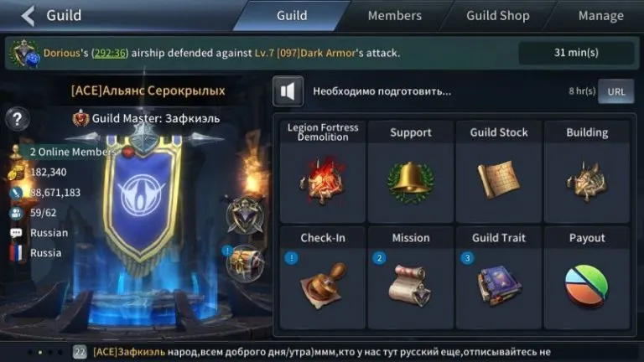
Task: Open the Building tile
Action: click(x=587, y=172)
